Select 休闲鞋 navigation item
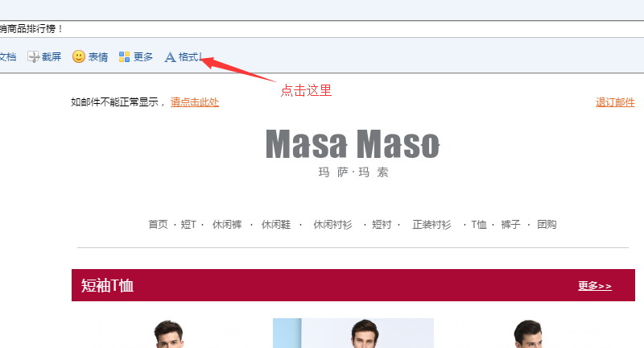 [276, 224]
